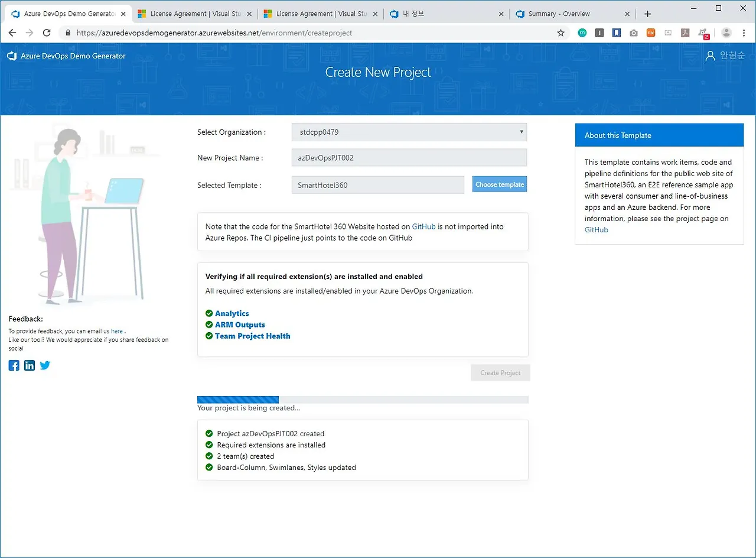
Task: Bookmark this page with the star icon
Action: pos(561,33)
